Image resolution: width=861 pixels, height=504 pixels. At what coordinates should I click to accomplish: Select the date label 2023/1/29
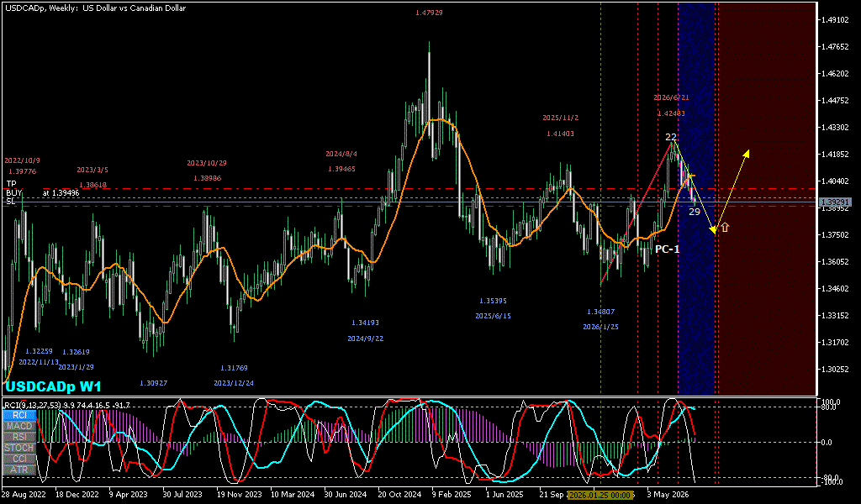[x=76, y=367]
